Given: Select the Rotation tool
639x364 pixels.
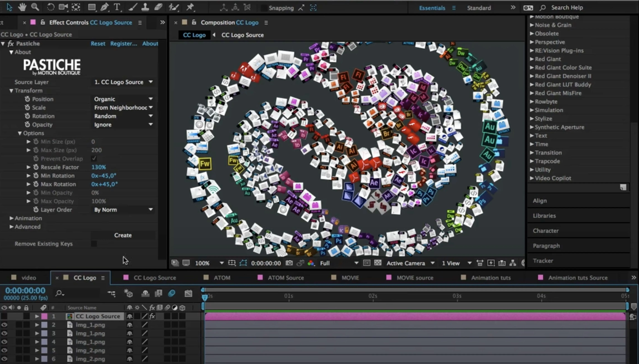Looking at the screenshot, I should pyautogui.click(x=50, y=7).
